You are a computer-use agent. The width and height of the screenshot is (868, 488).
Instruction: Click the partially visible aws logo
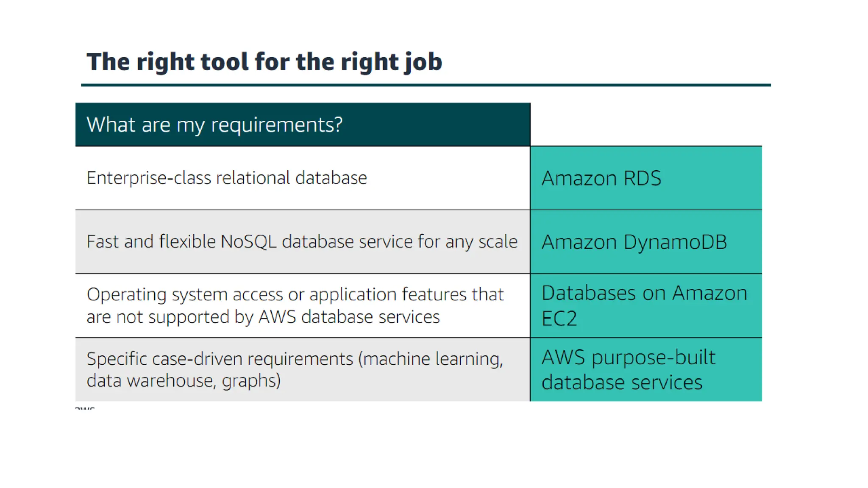pyautogui.click(x=85, y=408)
